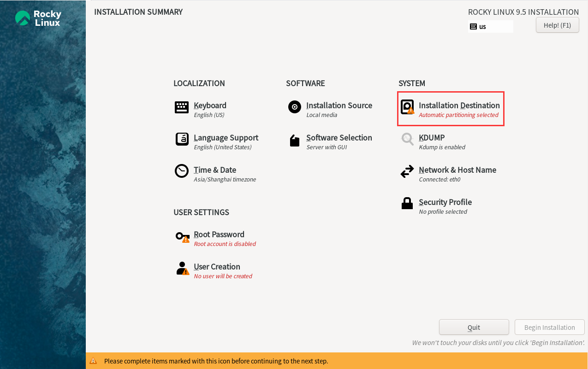
Task: Click 'Kdump is enabled' text
Action: point(442,147)
